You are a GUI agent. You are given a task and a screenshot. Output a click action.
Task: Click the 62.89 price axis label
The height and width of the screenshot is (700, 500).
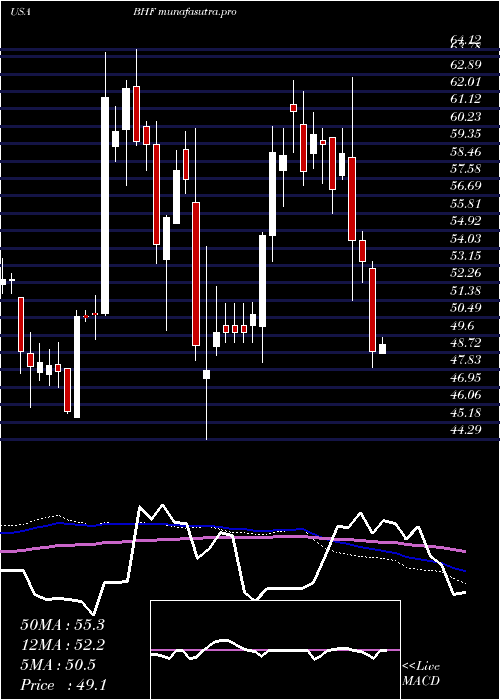pyautogui.click(x=466, y=65)
